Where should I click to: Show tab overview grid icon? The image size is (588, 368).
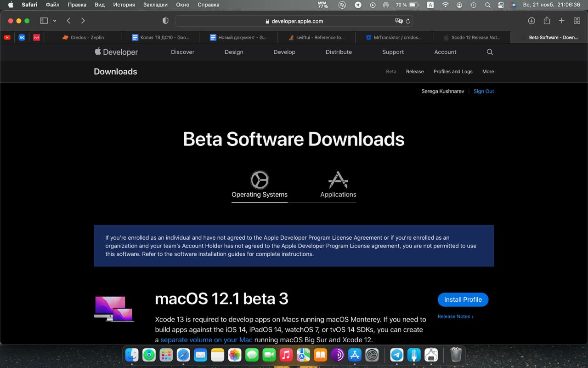coord(577,21)
